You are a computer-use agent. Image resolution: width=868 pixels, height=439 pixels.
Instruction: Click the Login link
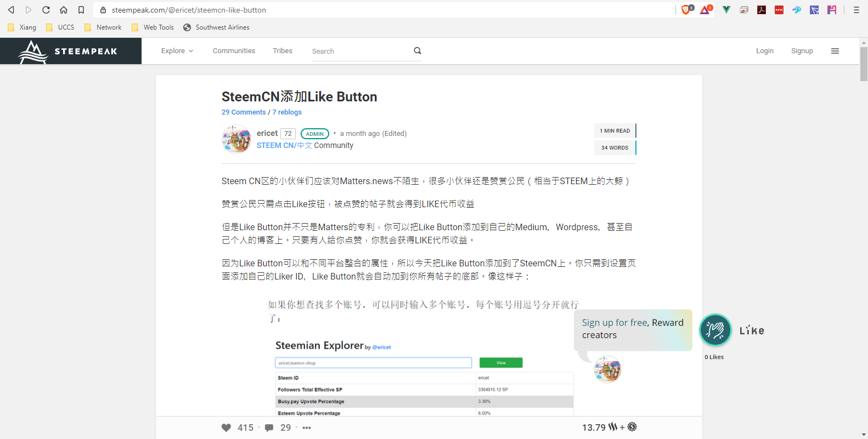point(765,51)
